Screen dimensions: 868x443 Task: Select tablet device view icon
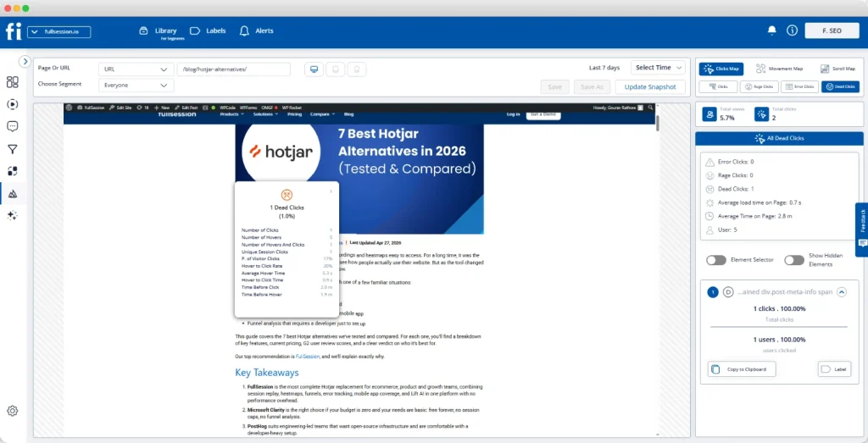pos(336,69)
